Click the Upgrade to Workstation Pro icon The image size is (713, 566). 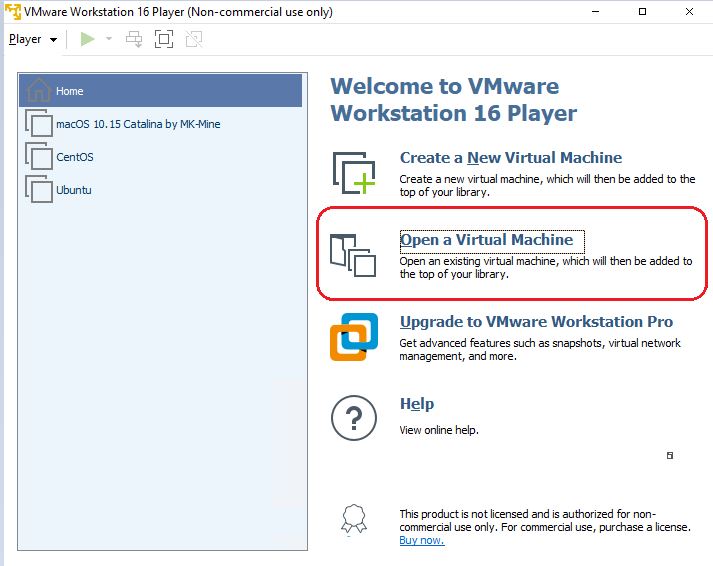point(354,337)
